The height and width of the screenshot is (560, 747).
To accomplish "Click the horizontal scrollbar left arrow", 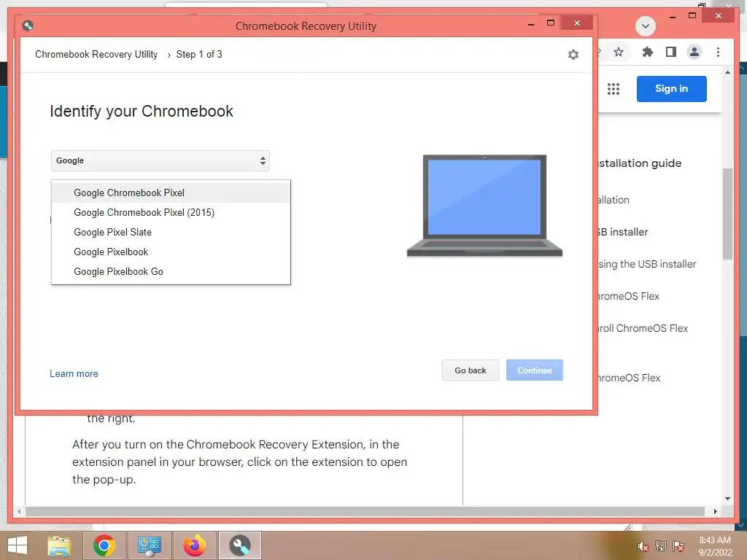I will [19, 511].
